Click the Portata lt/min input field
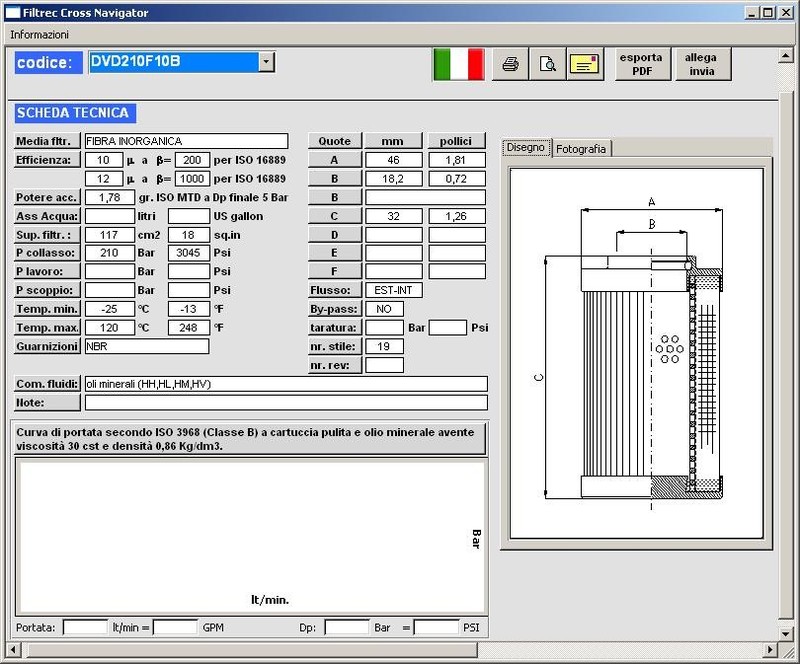This screenshot has width=800, height=664. pos(85,627)
